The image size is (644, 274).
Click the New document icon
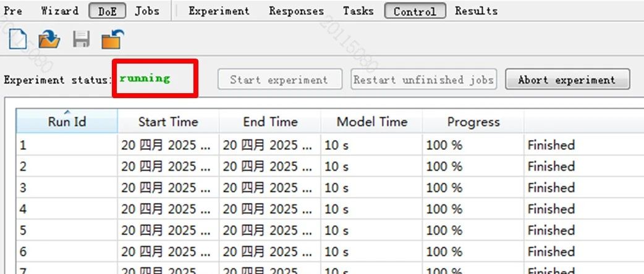(x=18, y=39)
